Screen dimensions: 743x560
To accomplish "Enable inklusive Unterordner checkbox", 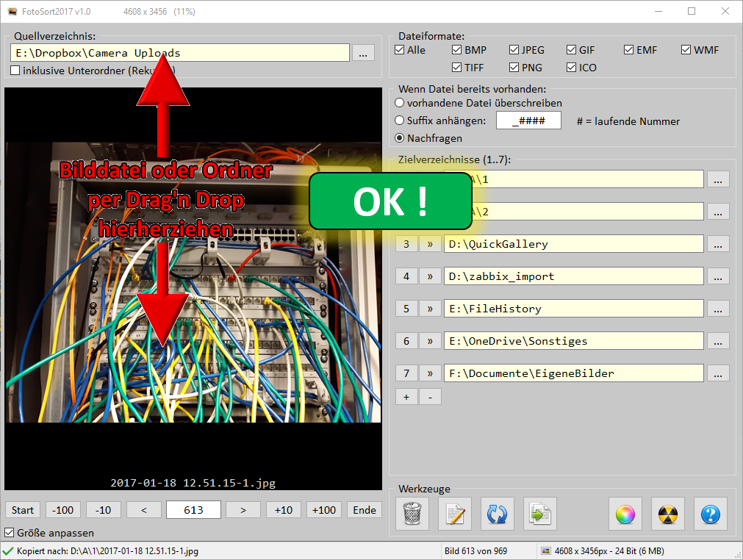I will point(15,71).
